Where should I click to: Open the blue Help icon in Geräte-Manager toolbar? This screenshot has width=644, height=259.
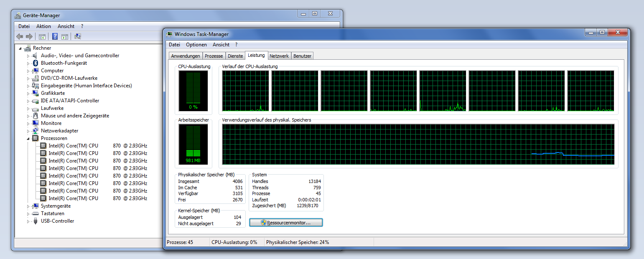click(55, 36)
